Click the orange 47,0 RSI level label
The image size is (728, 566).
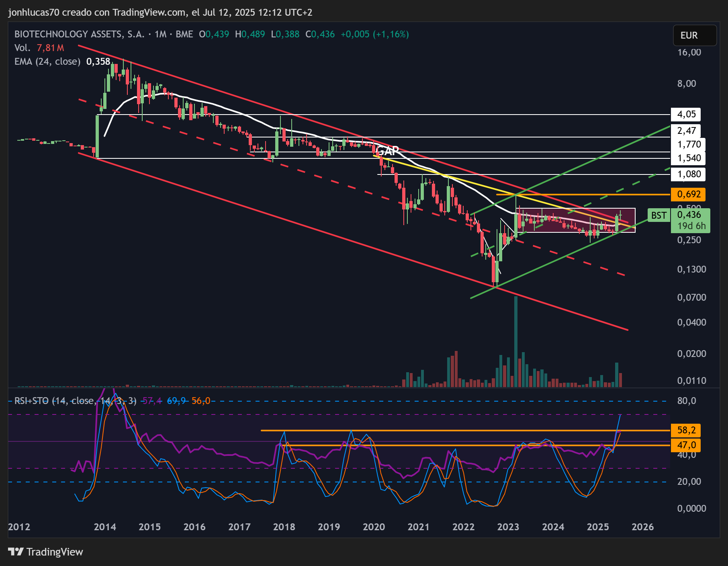point(686,445)
